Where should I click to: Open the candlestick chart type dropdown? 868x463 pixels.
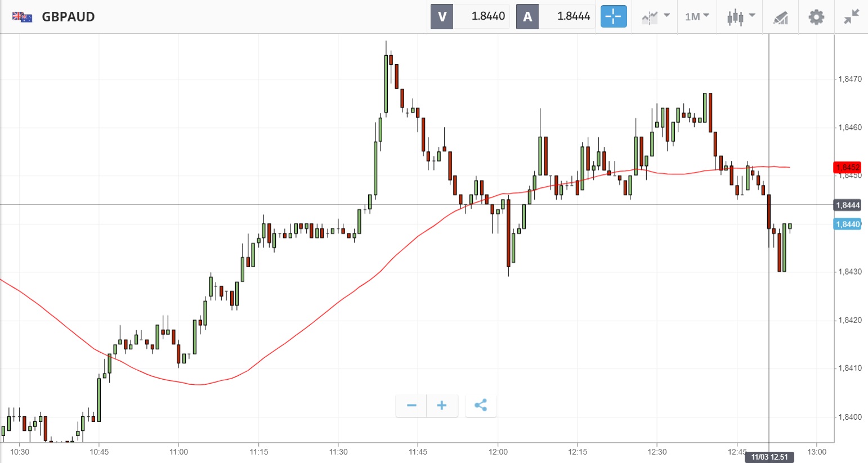point(740,17)
